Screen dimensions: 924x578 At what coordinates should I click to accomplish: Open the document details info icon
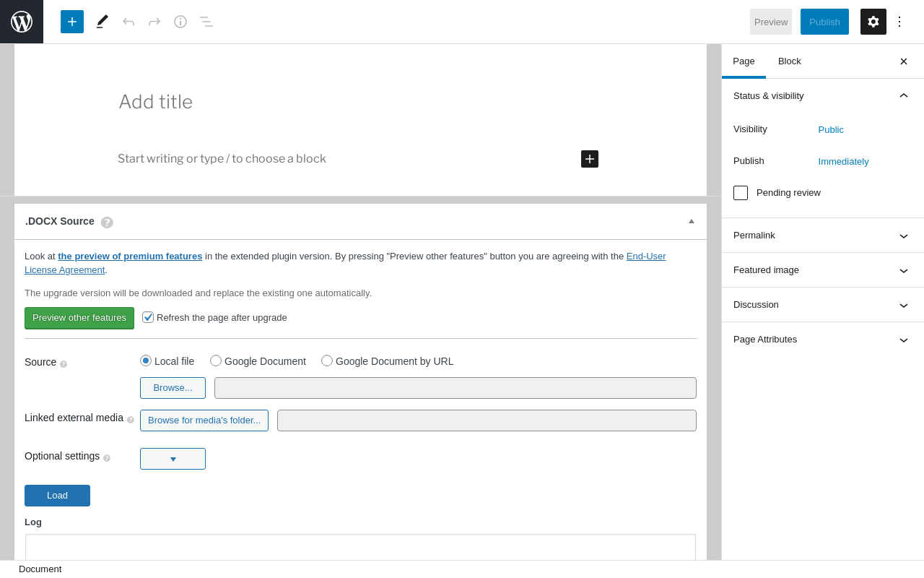click(180, 22)
